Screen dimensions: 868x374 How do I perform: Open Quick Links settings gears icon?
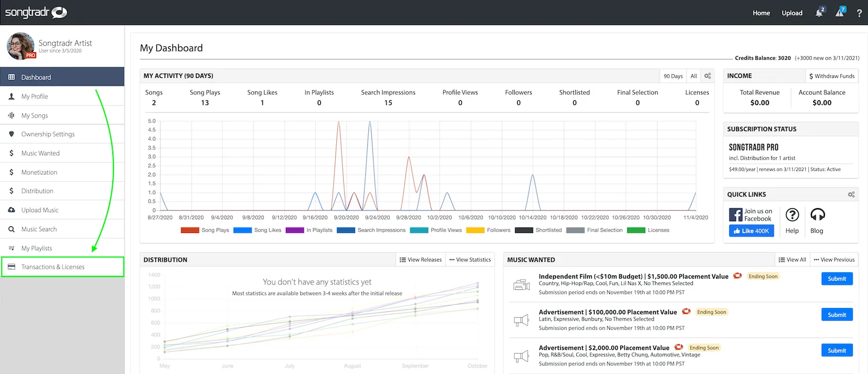851,194
